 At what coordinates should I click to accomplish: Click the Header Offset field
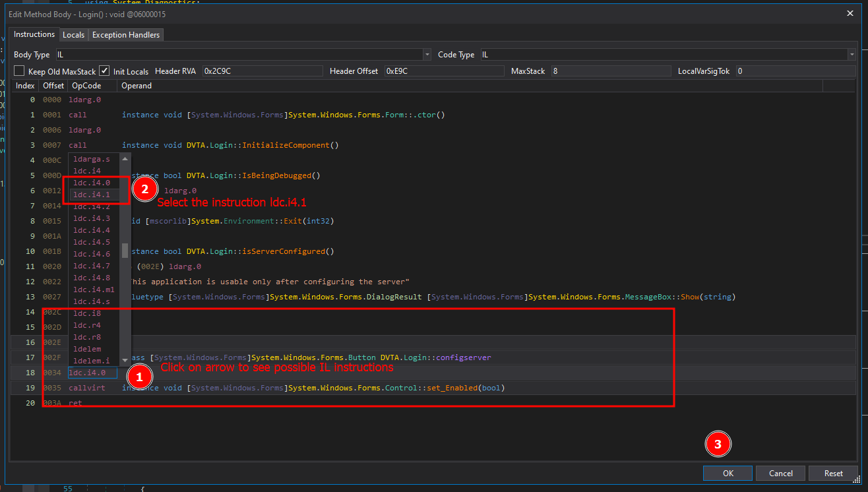(444, 71)
